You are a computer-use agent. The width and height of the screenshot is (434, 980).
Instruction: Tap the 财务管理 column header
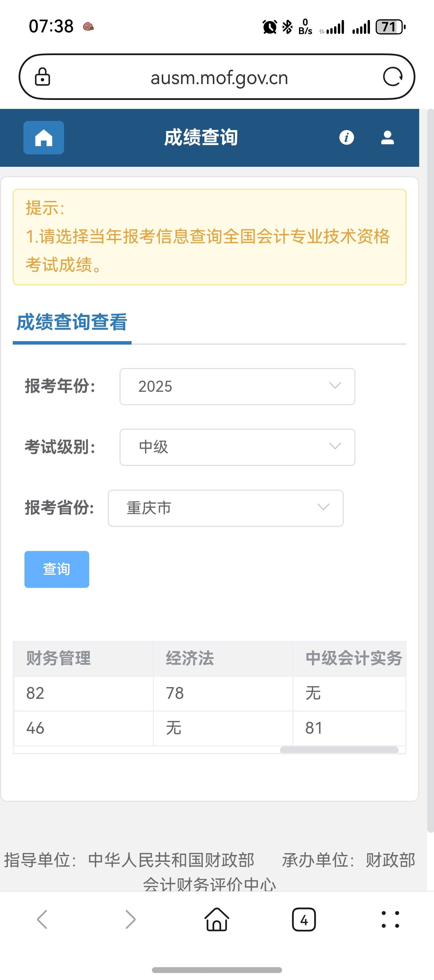pyautogui.click(x=59, y=659)
